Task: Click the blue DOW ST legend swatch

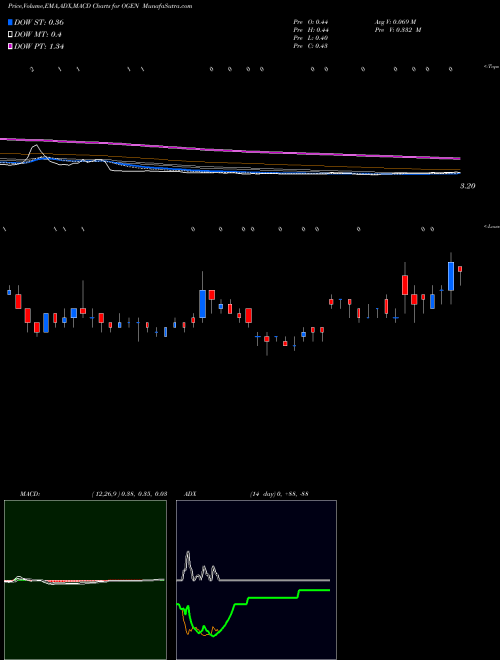Action: [x=10, y=22]
